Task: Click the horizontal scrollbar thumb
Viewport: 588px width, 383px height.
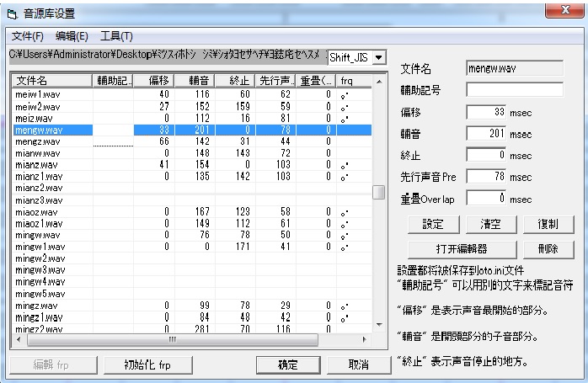Action: [173, 339]
